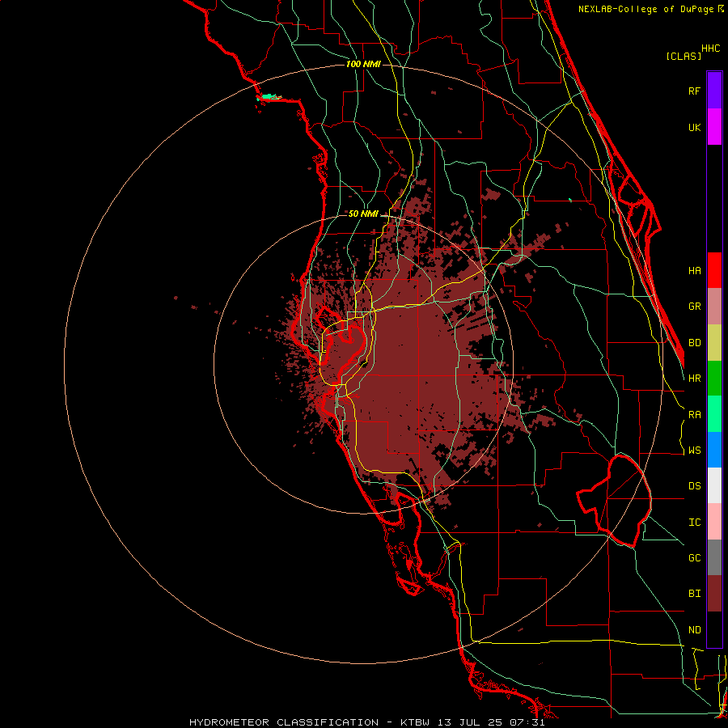728x728 pixels.
Task: Click the "HR" legend label
Action: 694,379
